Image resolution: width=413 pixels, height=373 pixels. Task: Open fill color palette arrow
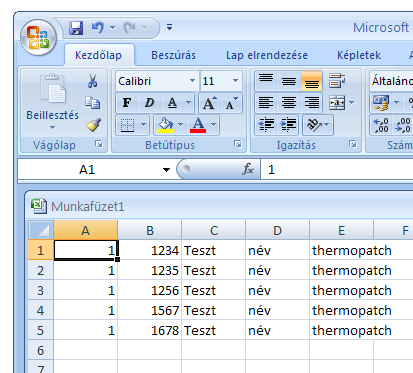pos(180,125)
